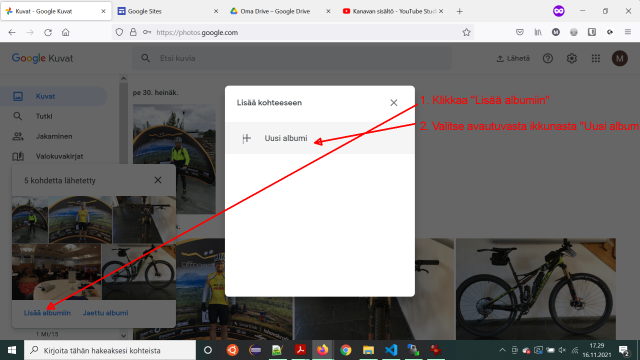The width and height of the screenshot is (640, 360).
Task: Open the large mountain bike photo
Action: click(536, 289)
